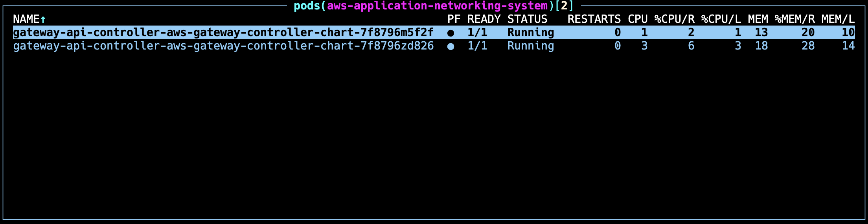Click the MEM value 18 in the zd826 row

pos(761,46)
